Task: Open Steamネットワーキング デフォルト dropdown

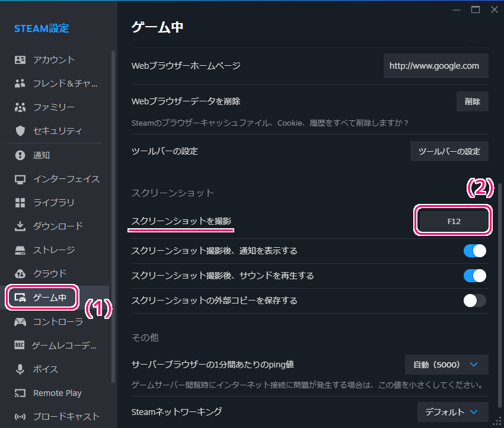Action: pos(453,412)
